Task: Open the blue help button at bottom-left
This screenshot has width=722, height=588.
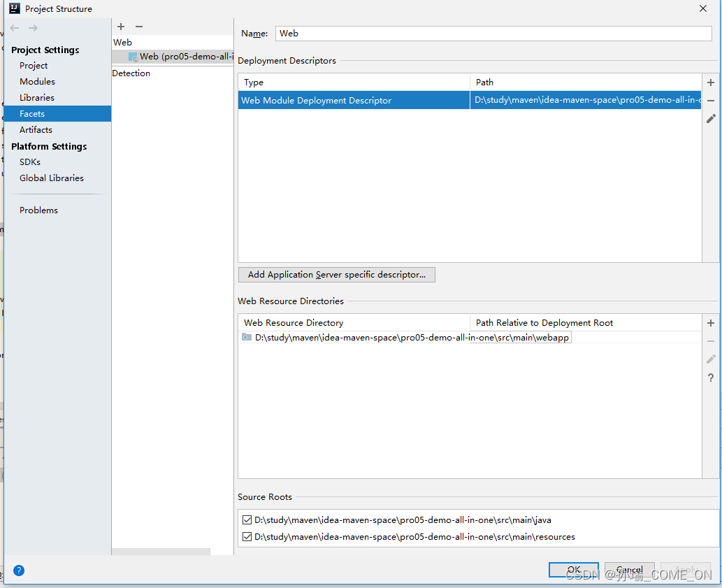Action: click(19, 571)
